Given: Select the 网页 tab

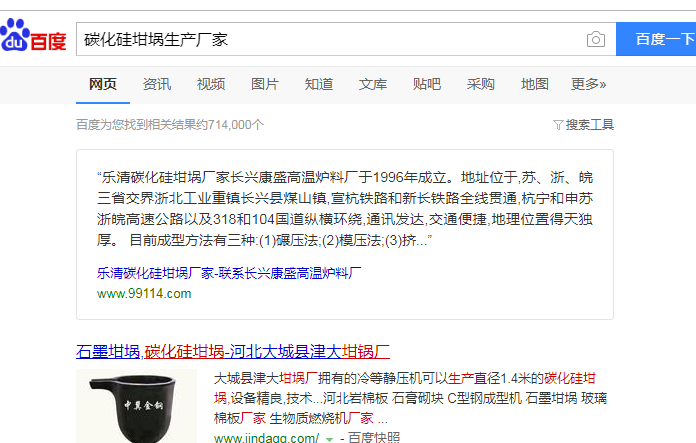Looking at the screenshot, I should click(x=103, y=84).
